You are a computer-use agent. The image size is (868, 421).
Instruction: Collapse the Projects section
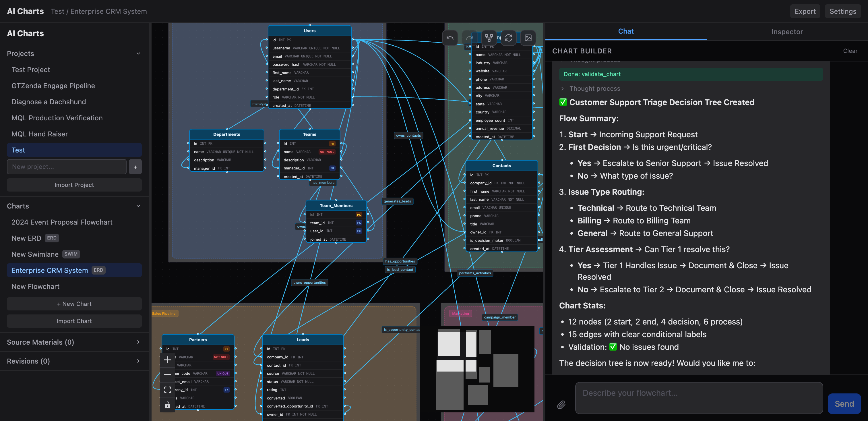[138, 53]
